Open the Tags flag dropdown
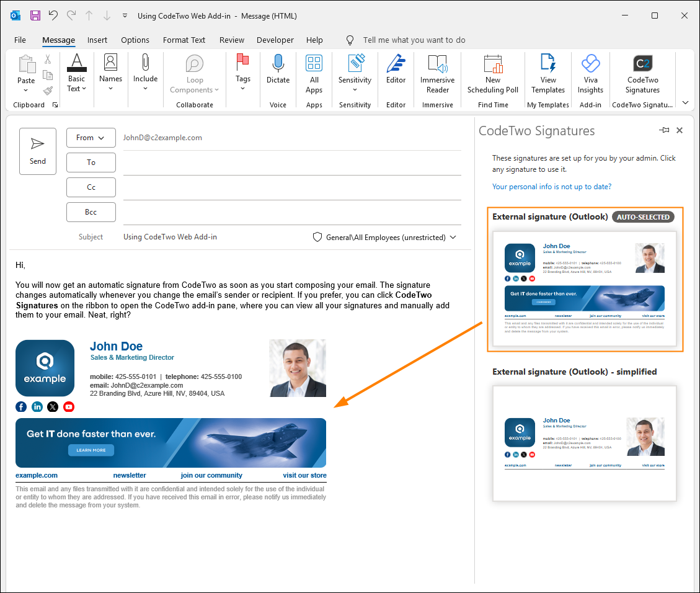Image resolution: width=700 pixels, height=593 pixels. (243, 73)
